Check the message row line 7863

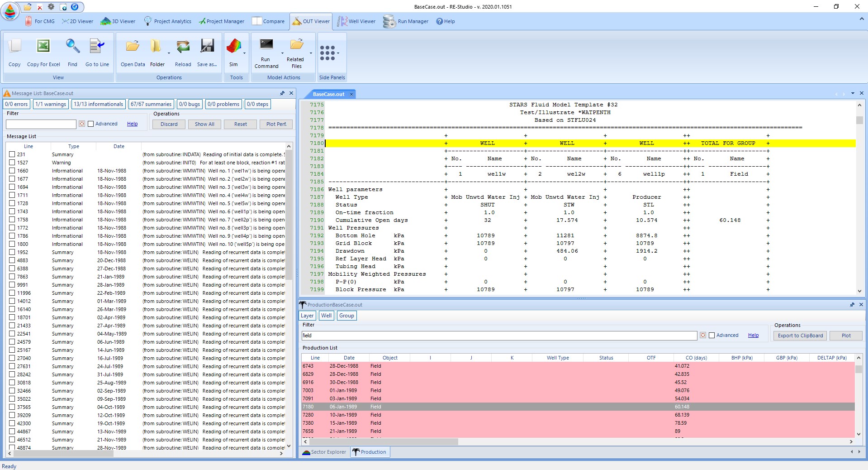[x=12, y=277]
